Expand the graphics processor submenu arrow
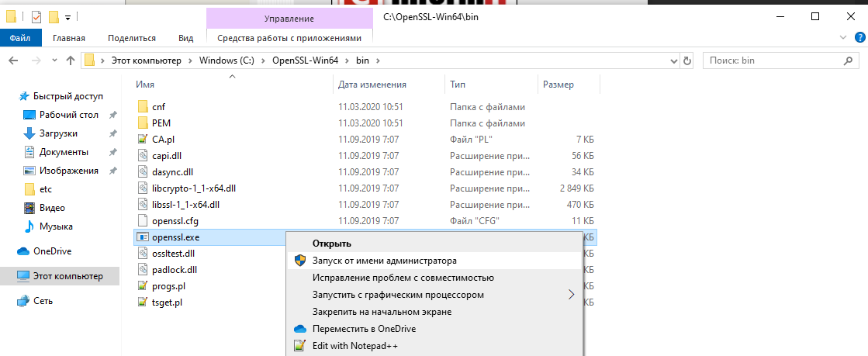Viewport: 868px width, 356px height. tap(572, 295)
